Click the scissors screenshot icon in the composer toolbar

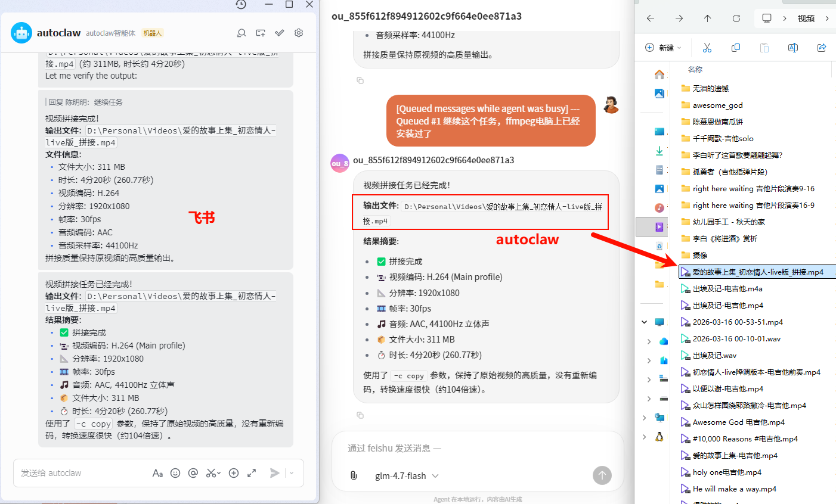(x=210, y=472)
